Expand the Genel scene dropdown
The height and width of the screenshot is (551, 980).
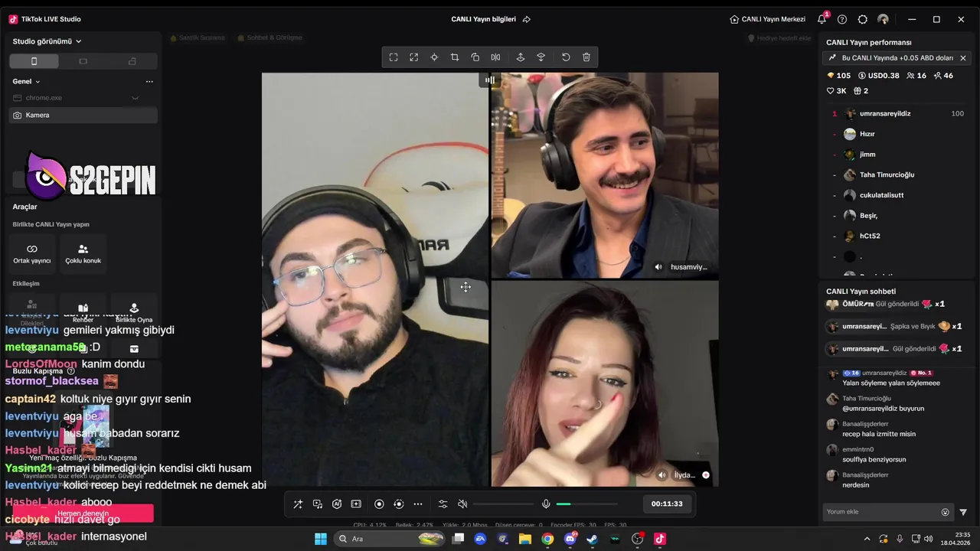pos(26,81)
